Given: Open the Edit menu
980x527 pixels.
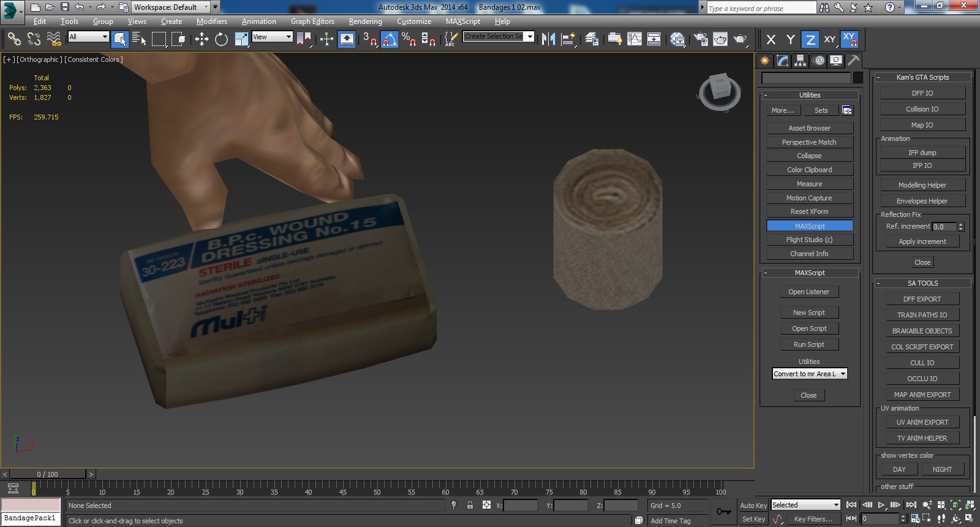Looking at the screenshot, I should 39,21.
